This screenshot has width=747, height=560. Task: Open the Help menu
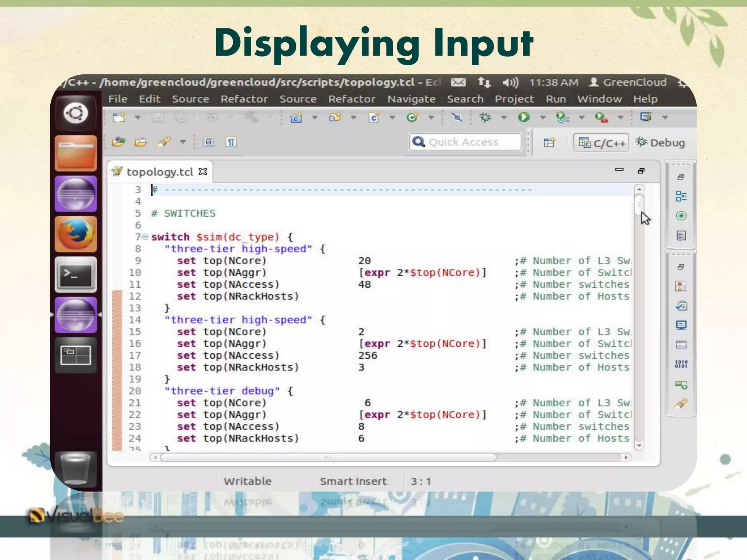click(645, 99)
